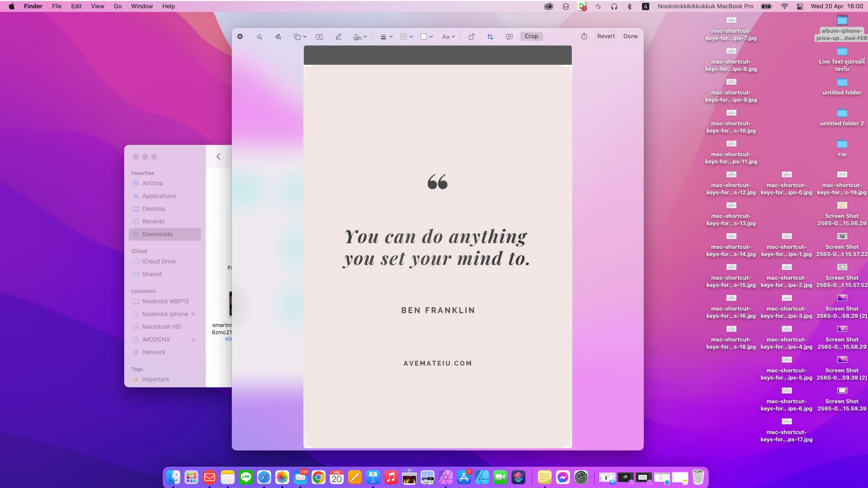This screenshot has height=488, width=868.
Task: Open the Aa Text Style dropdown
Action: click(x=448, y=37)
